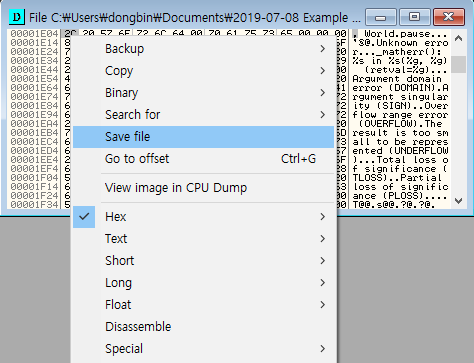Screen dimensions: 474x363
Task: Click ASCII text 'loss of signific'
Action: pyautogui.click(x=400, y=187)
